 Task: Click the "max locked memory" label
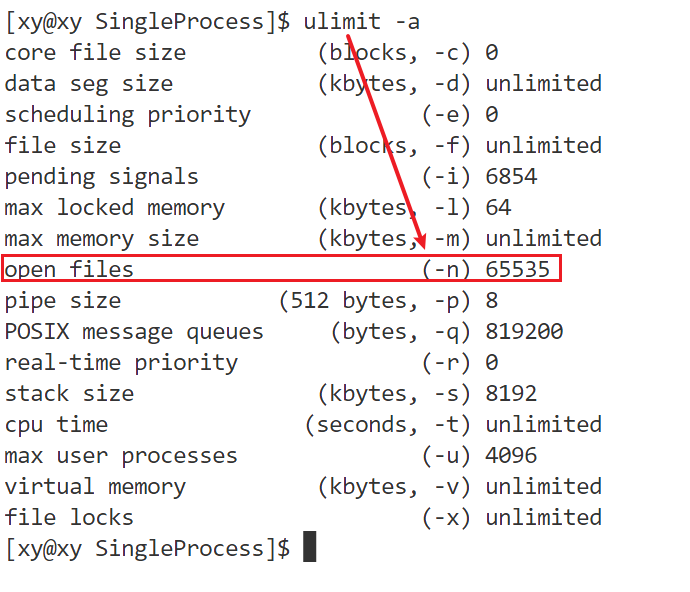(x=114, y=208)
